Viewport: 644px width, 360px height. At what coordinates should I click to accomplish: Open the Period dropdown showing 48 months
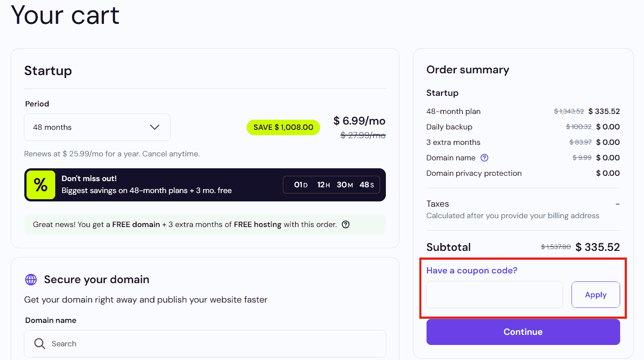97,127
